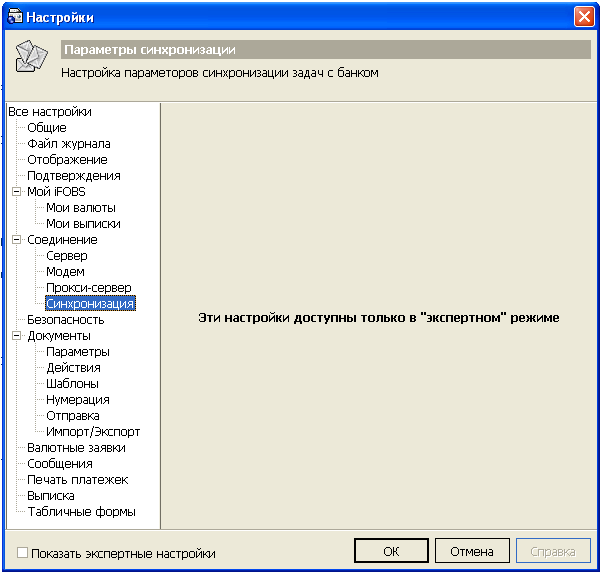602x575 pixels.
Task: Open Выписка settings item
Action: [51, 496]
